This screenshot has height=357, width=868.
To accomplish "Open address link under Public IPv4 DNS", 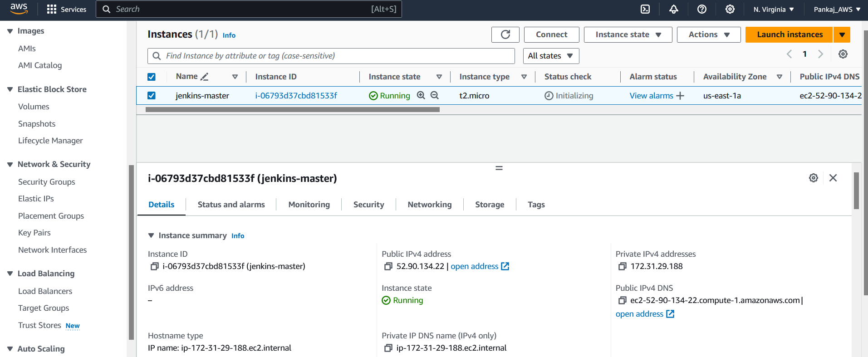I will coord(645,314).
